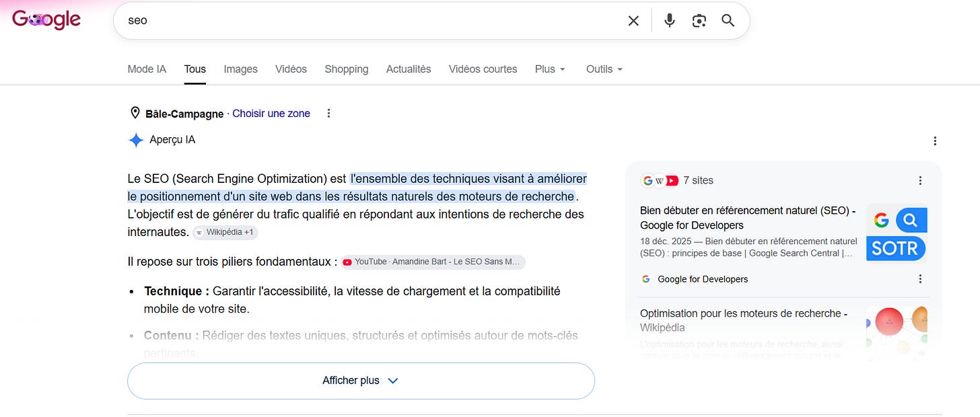This screenshot has height=417, width=980.
Task: Select the Tous tab
Action: tap(195, 69)
